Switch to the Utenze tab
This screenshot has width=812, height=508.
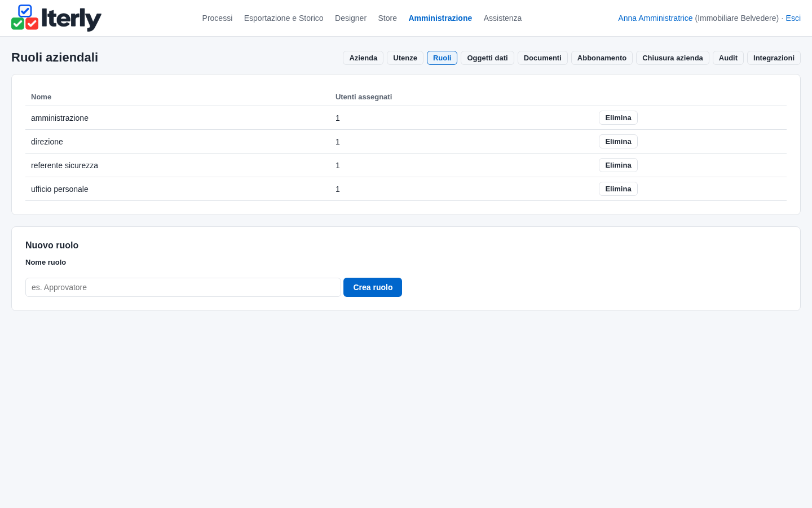tap(405, 58)
